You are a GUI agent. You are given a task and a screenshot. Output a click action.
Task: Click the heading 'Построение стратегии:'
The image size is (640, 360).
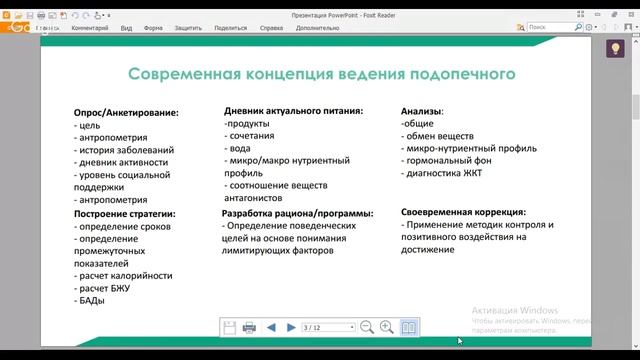click(x=124, y=214)
